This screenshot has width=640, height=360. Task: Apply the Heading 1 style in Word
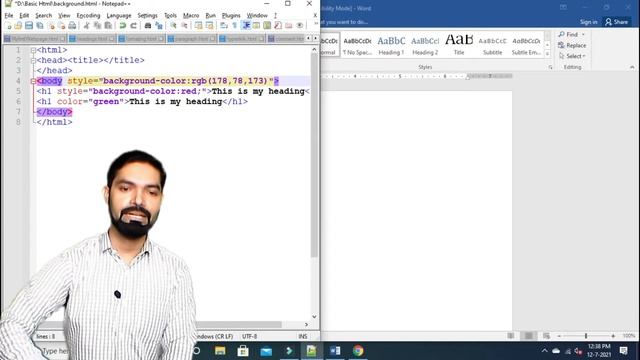coord(391,45)
